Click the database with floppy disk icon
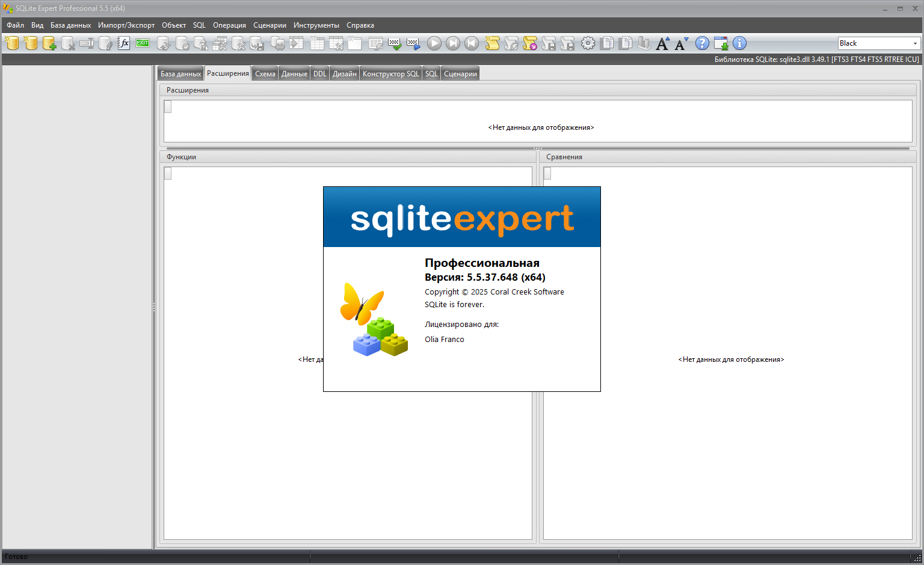Image resolution: width=924 pixels, height=565 pixels. pyautogui.click(x=257, y=43)
